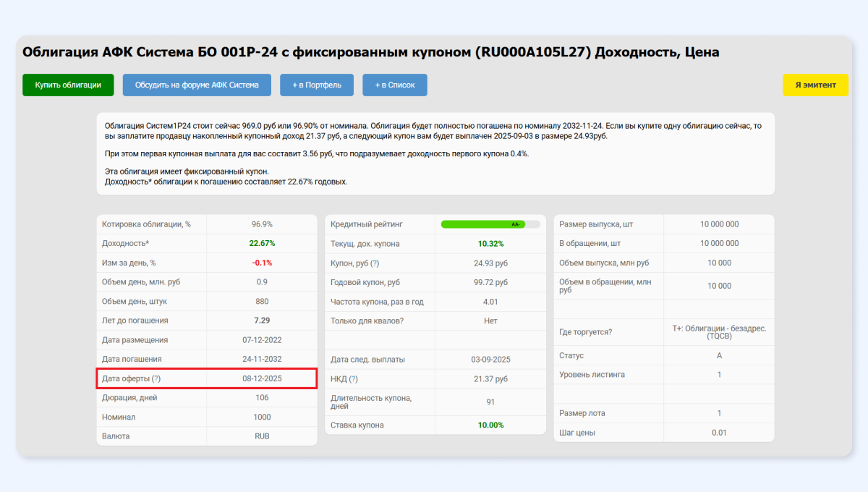Open the (?) hint beside "Дата оферты"
Screen dimensions: 868x492
pyautogui.click(x=156, y=378)
